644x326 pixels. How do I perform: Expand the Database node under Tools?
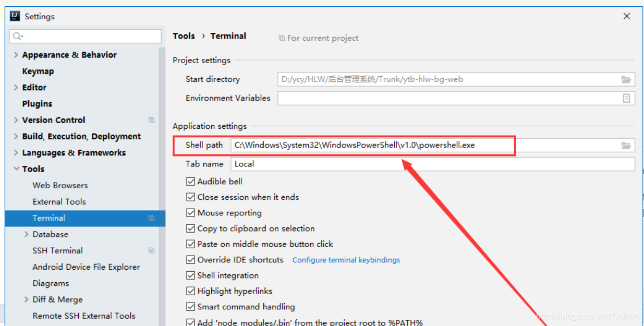pos(27,234)
